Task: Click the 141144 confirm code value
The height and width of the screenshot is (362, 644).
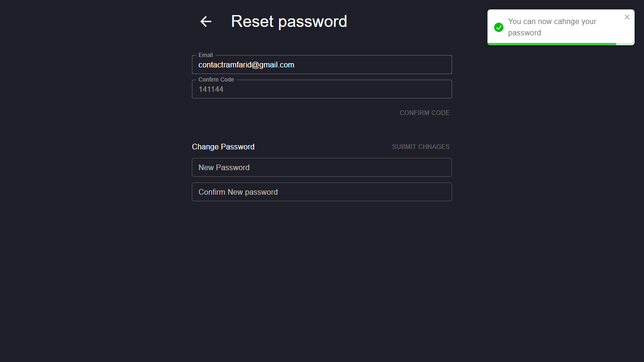Action: pos(211,90)
